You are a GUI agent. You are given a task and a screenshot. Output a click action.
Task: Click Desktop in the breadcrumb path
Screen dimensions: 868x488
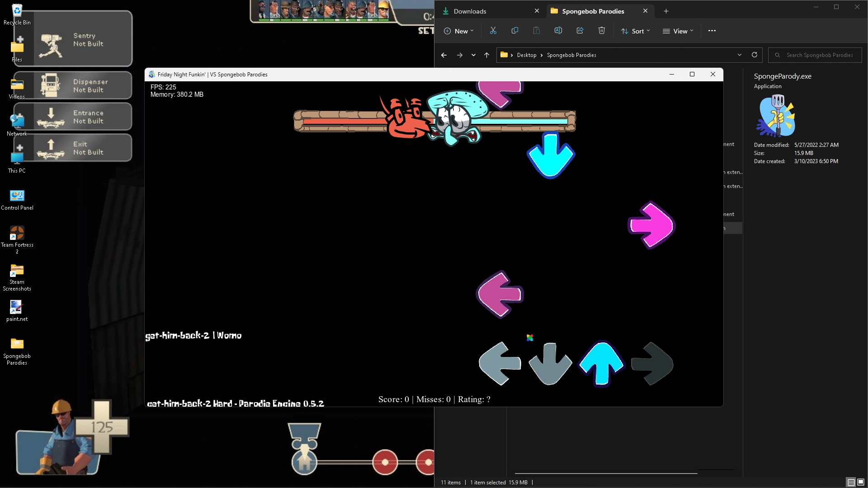526,55
